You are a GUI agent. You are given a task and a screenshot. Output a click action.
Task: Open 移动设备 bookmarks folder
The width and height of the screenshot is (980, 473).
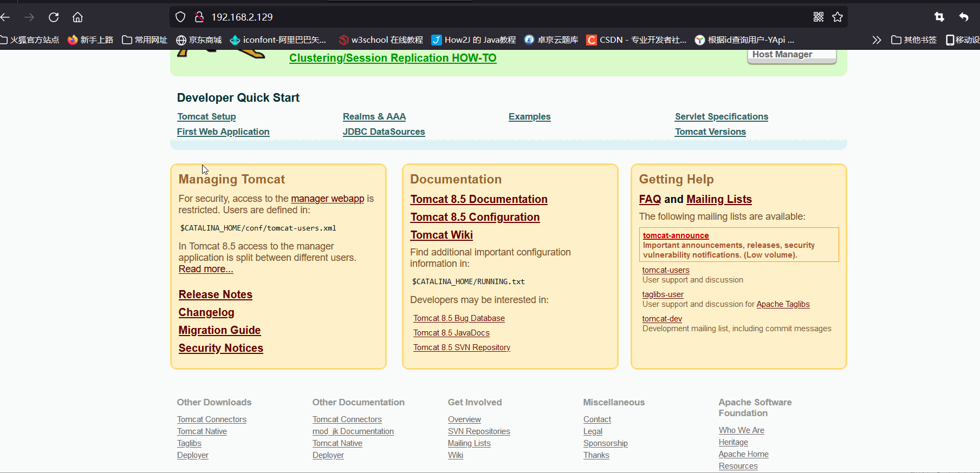coord(963,40)
